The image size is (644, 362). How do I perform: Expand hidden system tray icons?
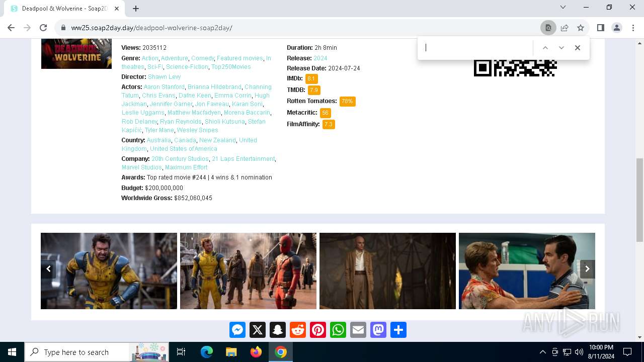click(542, 352)
